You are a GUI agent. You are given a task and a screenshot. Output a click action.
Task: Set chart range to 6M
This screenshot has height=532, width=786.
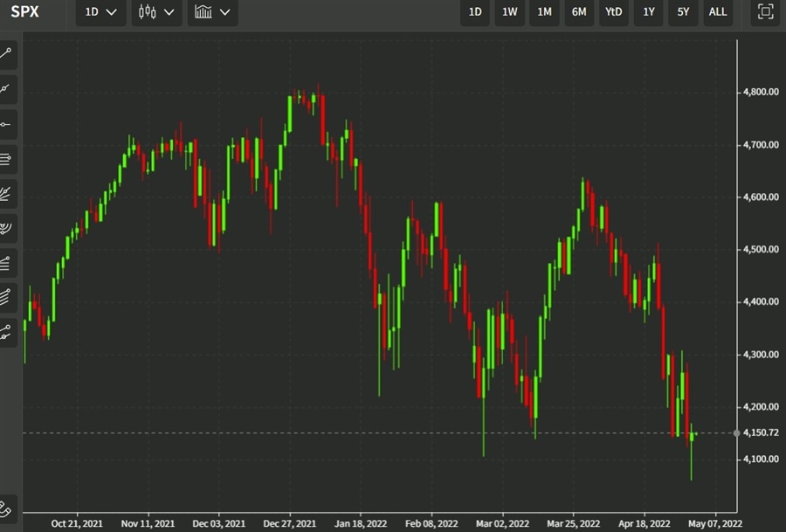579,11
